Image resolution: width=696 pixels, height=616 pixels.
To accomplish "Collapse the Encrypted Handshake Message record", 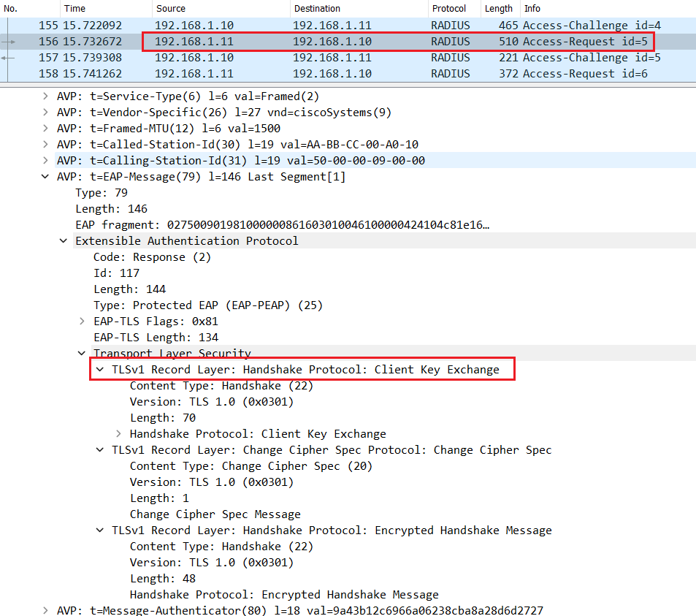I will 100,530.
